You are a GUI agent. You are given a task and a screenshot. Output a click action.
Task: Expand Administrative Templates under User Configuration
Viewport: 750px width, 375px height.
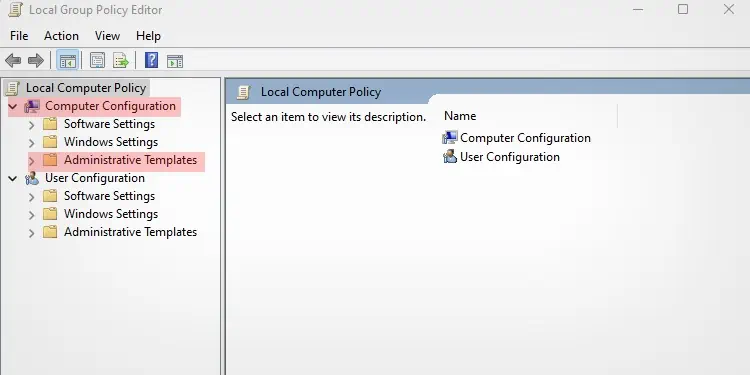pos(32,233)
